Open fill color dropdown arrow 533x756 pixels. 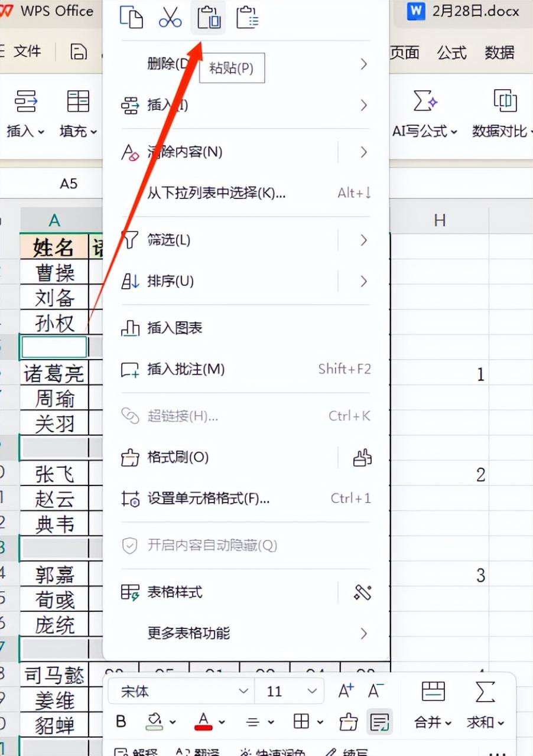click(x=173, y=722)
